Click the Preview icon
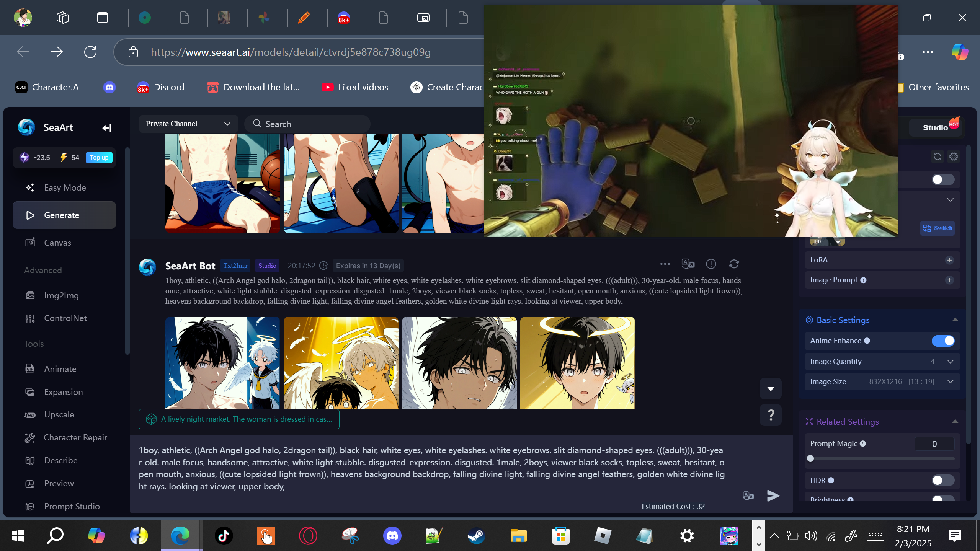 click(30, 484)
